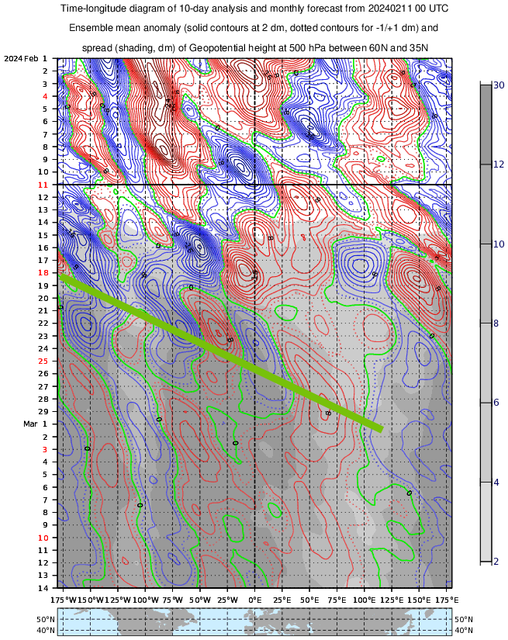508x640 pixels.
Task: Click the colorbar value 6
Action: point(496,403)
